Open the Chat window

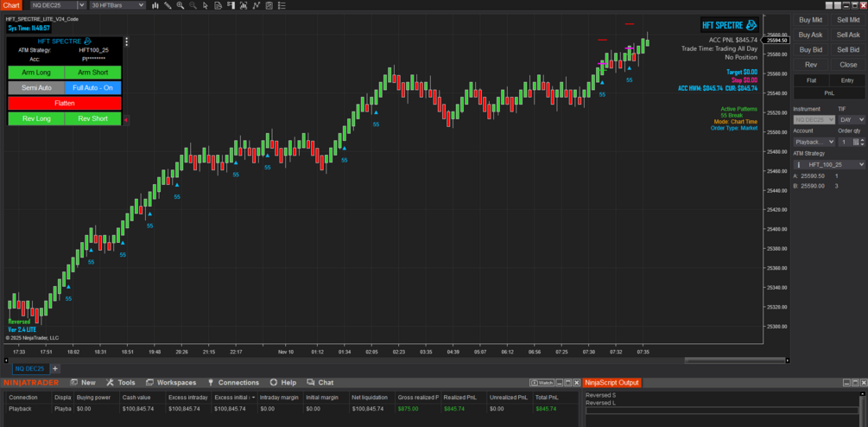320,383
